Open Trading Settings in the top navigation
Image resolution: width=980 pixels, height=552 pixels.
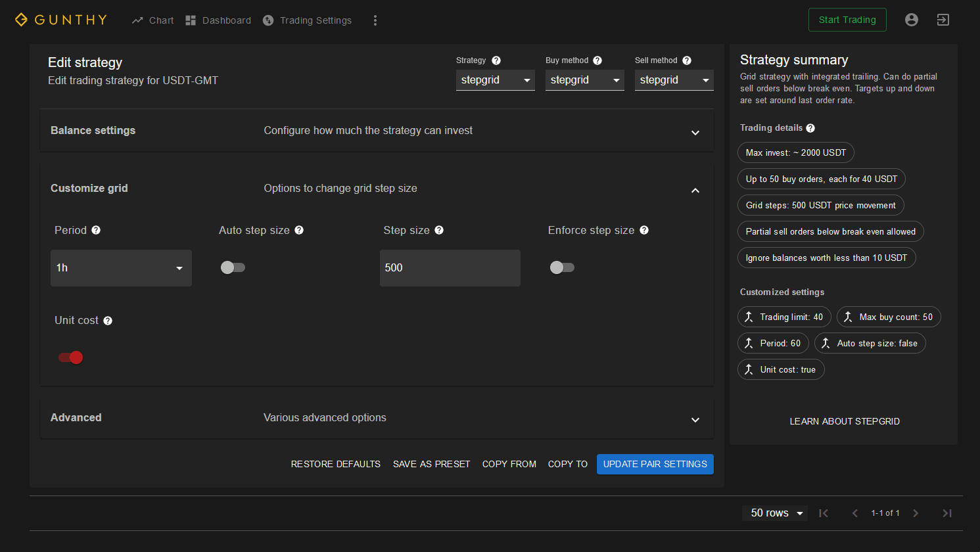pyautogui.click(x=307, y=20)
